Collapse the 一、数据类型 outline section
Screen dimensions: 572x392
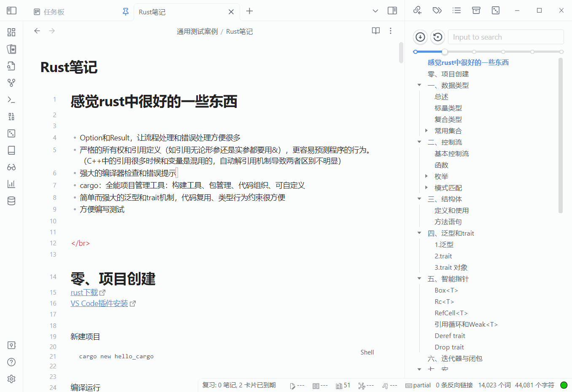tap(419, 85)
